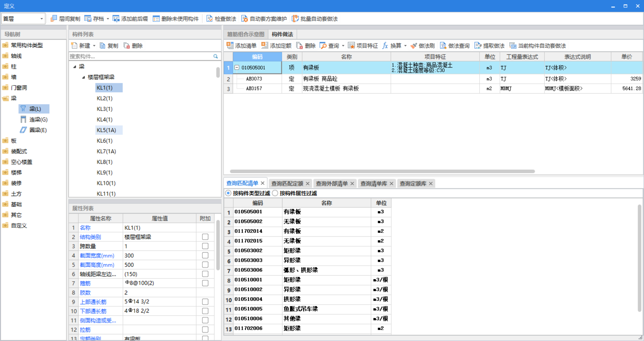Screen dimensions: 644x341
Task: Click the 删除 icon in 构件做法 toolbar
Action: (299, 46)
